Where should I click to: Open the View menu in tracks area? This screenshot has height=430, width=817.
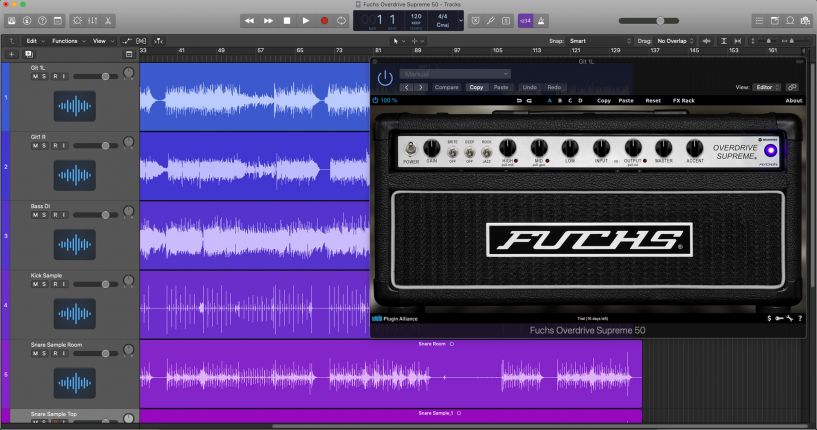tap(103, 41)
